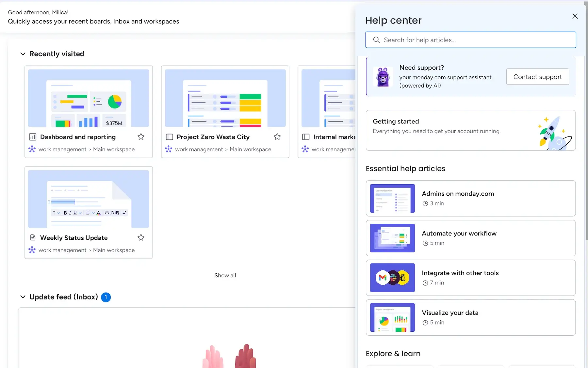Image resolution: width=588 pixels, height=368 pixels.
Task: Click clock icon beside 7 min
Action: point(425,283)
